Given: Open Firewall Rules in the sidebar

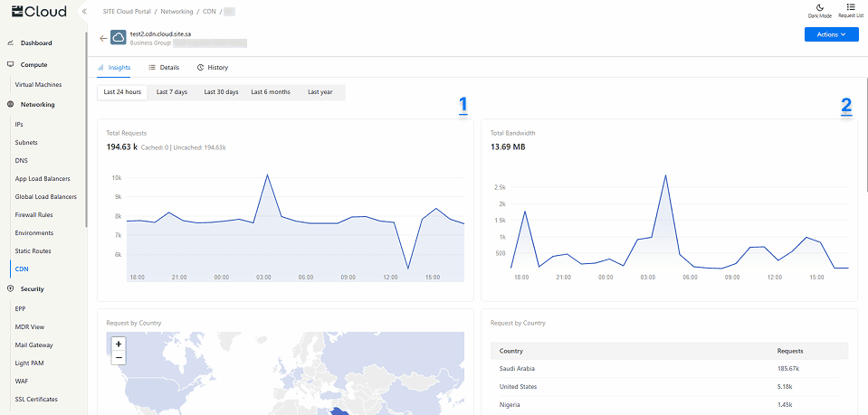Looking at the screenshot, I should coord(34,215).
